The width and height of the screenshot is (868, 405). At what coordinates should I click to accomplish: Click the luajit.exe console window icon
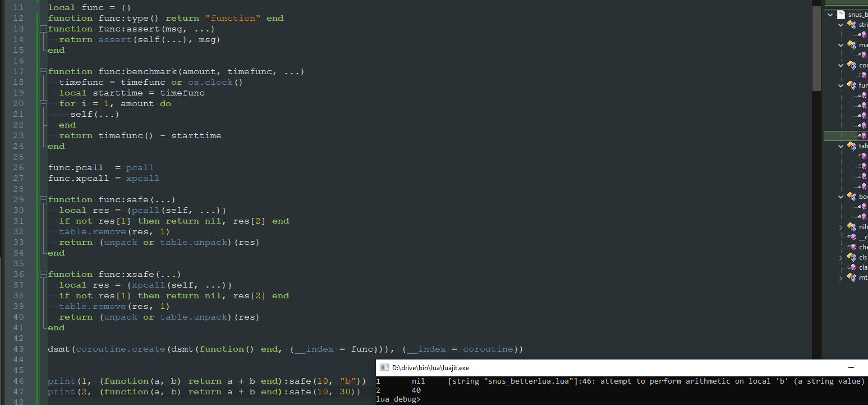pyautogui.click(x=385, y=367)
